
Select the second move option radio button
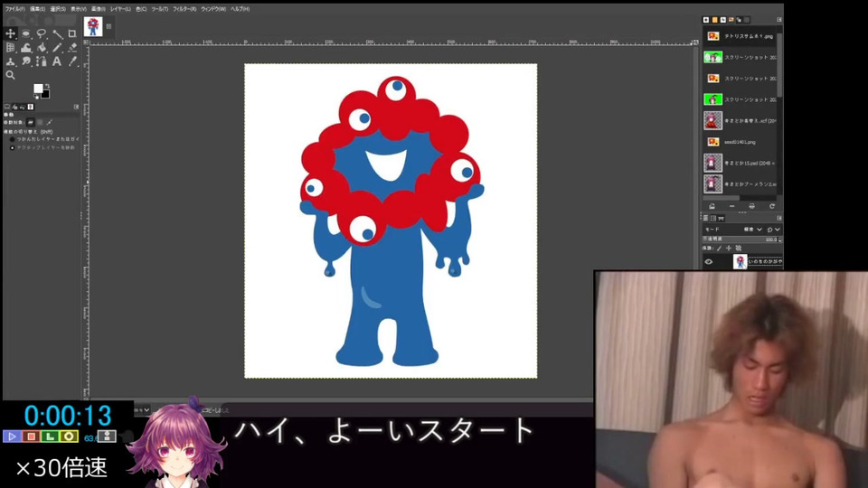point(12,147)
